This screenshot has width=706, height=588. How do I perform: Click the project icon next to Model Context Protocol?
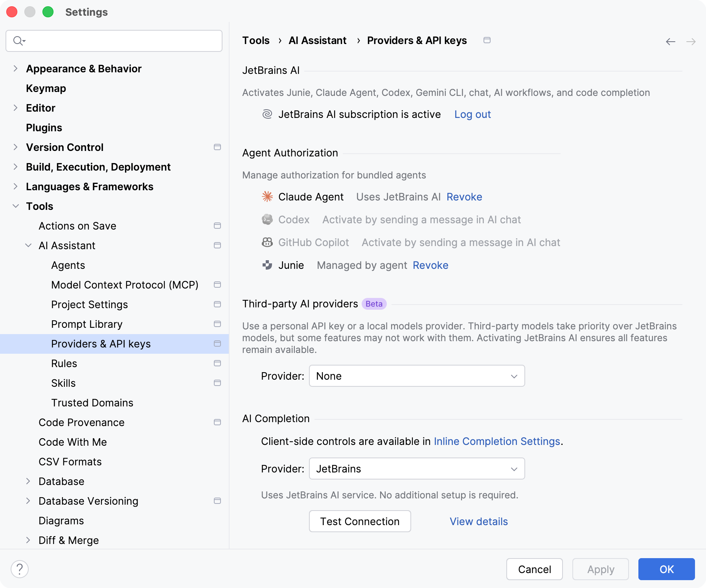click(x=217, y=285)
